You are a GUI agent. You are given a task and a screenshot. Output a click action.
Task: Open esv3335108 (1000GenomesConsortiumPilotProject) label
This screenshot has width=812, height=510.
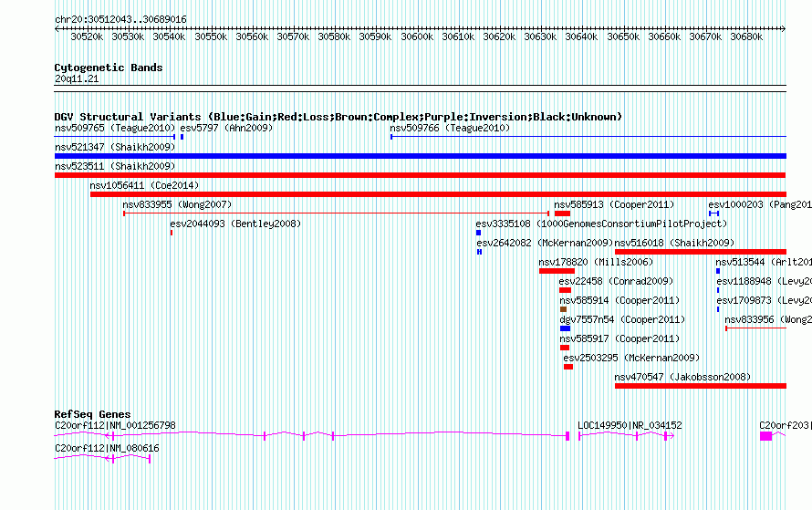(x=602, y=224)
